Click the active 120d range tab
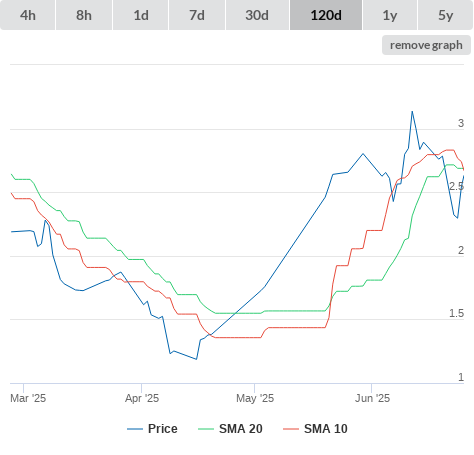 point(326,15)
